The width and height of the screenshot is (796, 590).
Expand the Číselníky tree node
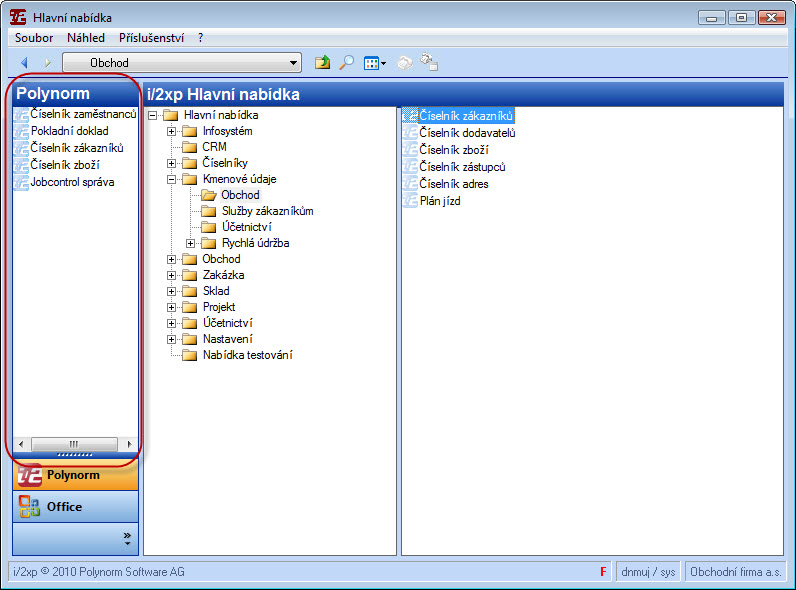click(172, 163)
